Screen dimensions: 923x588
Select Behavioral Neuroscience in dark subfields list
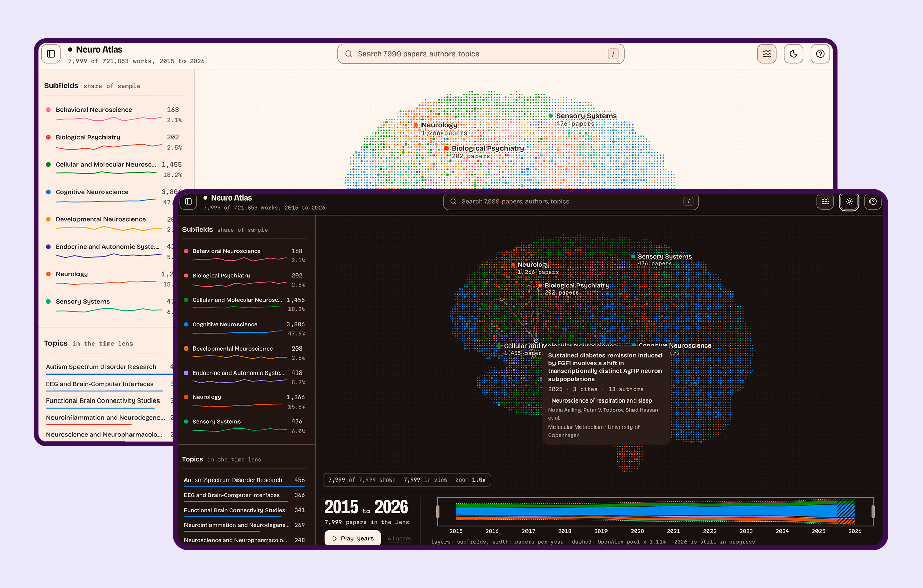244,255
